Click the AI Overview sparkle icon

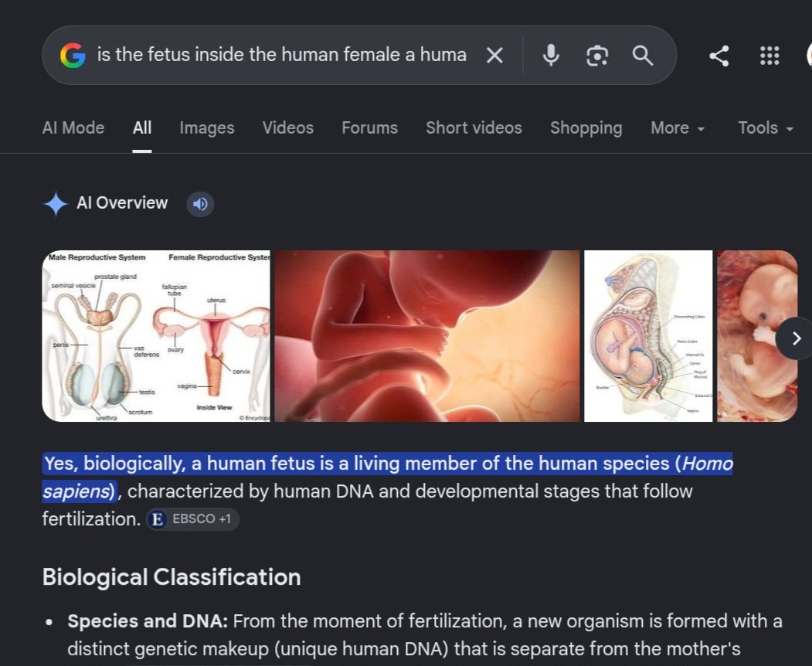pyautogui.click(x=56, y=203)
